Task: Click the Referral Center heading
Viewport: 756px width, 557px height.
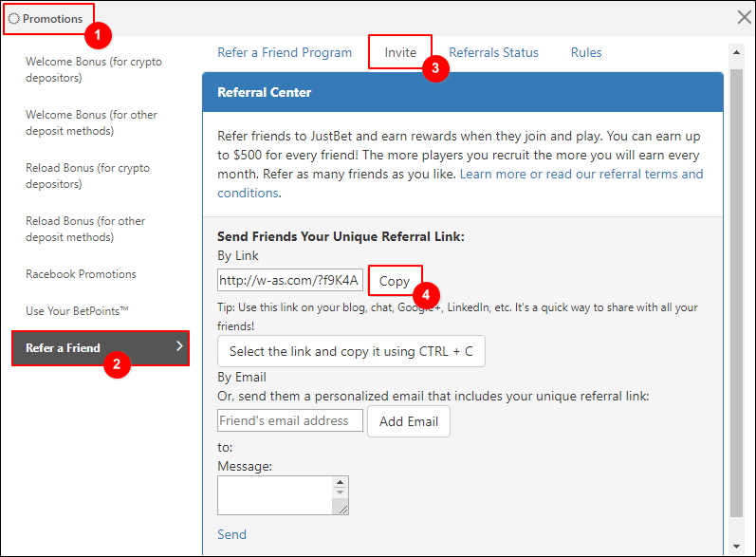Action: [x=265, y=92]
